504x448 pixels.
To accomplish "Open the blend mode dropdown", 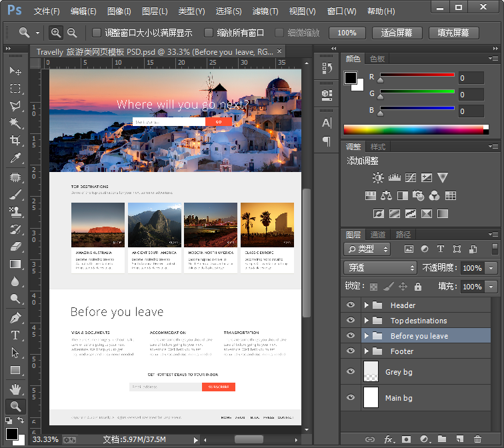I will point(380,267).
